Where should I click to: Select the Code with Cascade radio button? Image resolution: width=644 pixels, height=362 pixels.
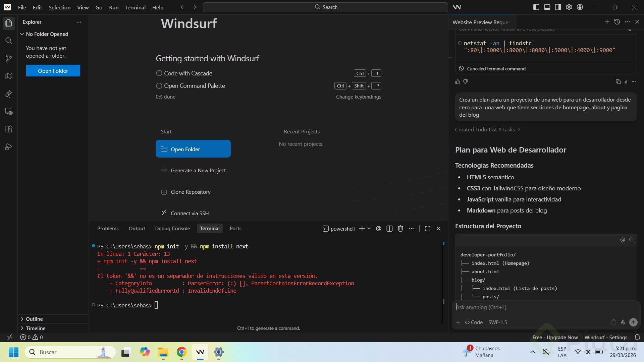coord(159,73)
